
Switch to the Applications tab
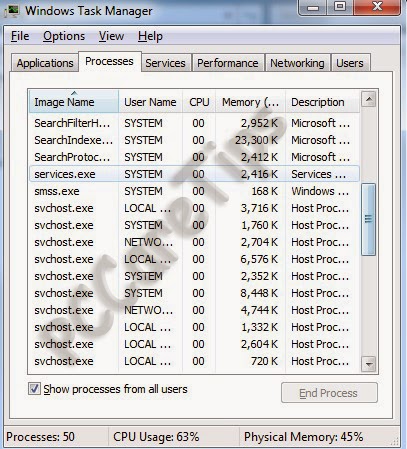coord(45,63)
